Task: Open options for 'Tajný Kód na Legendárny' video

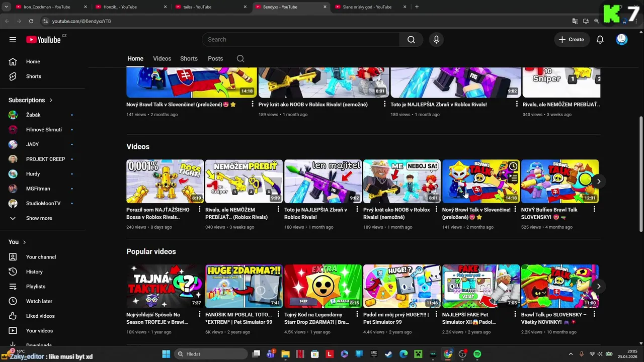Action: (357, 315)
